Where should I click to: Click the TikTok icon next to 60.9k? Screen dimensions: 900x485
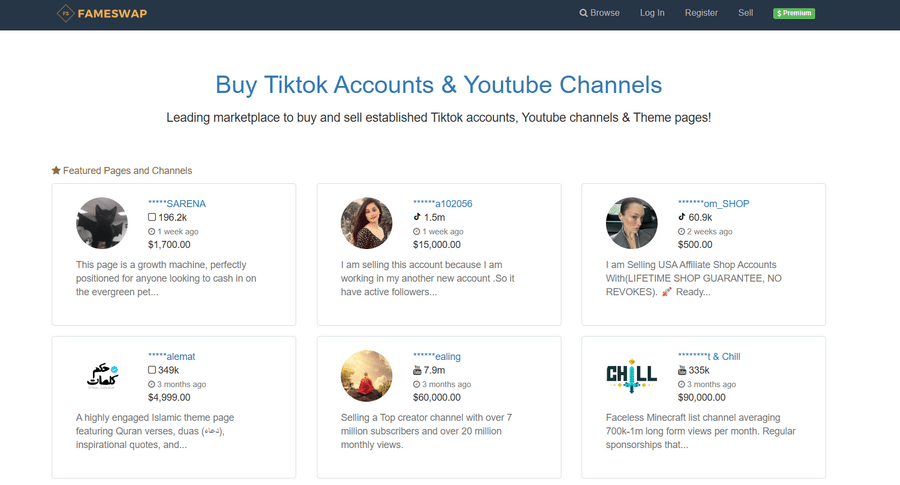[682, 217]
